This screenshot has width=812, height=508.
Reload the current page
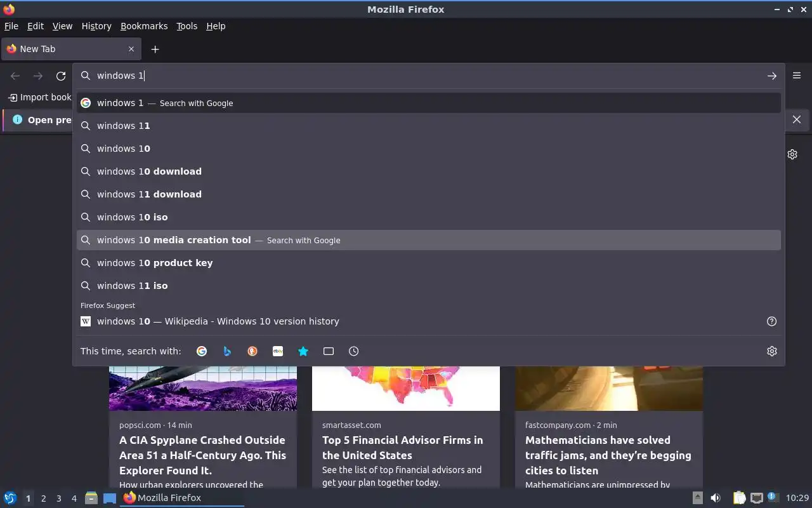61,76
